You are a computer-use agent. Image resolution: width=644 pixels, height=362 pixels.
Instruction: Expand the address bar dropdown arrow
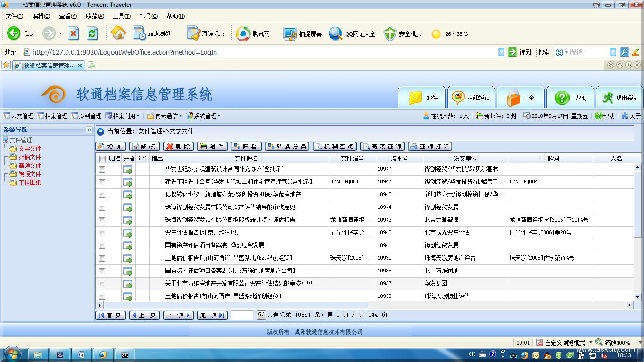point(502,52)
